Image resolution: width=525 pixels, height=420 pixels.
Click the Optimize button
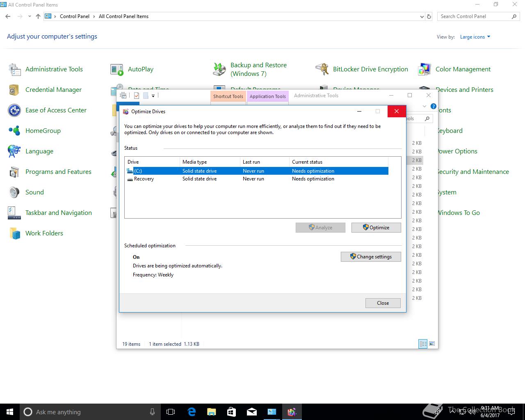[376, 228]
